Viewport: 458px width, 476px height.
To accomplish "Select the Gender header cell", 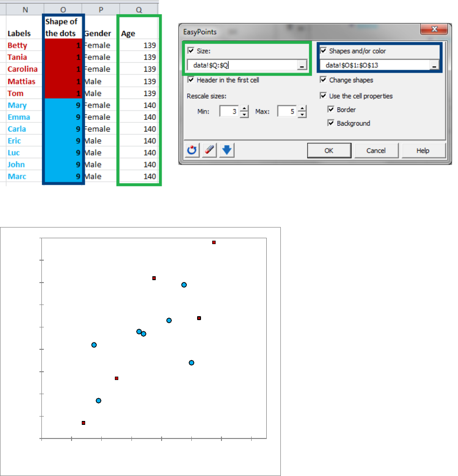I will (x=101, y=27).
